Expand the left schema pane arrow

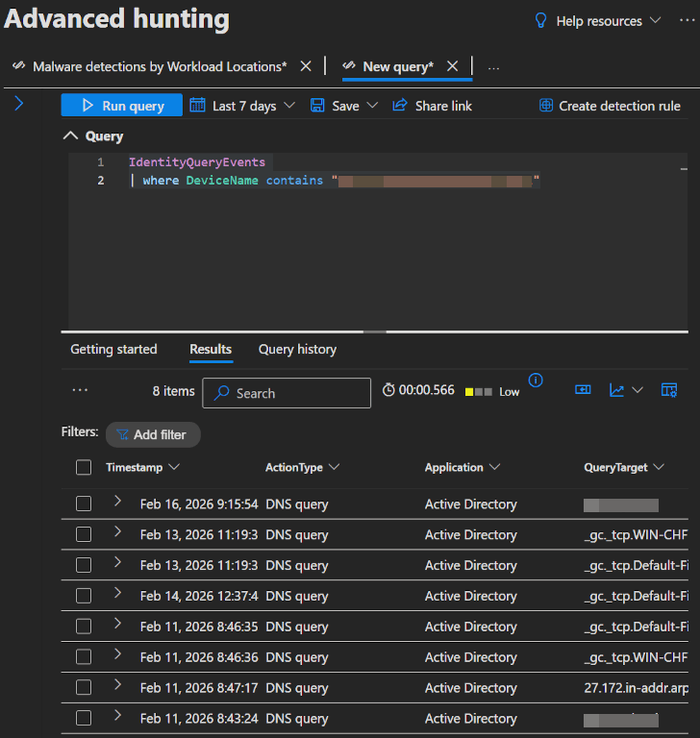pos(18,104)
